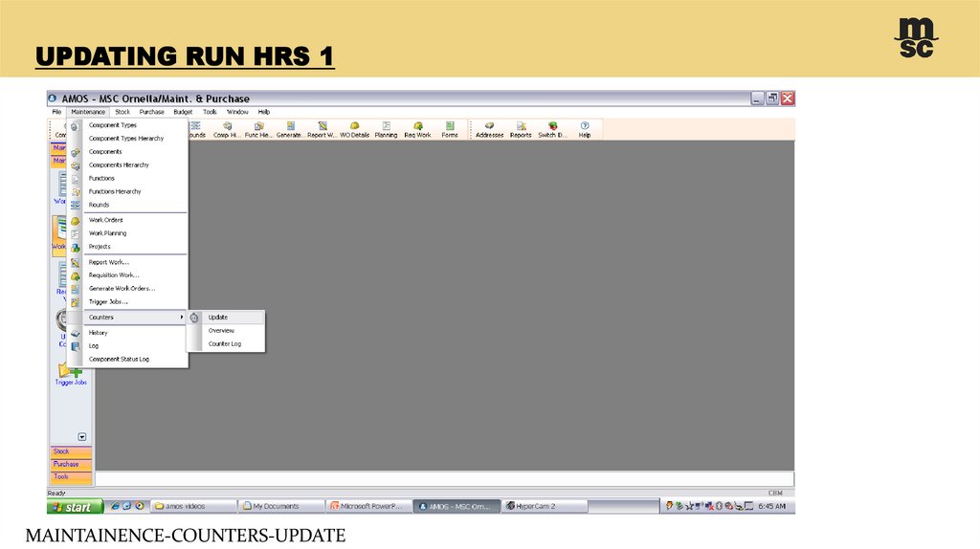The height and width of the screenshot is (549, 980).
Task: Switch to the Tools sidebar group
Action: [x=71, y=476]
